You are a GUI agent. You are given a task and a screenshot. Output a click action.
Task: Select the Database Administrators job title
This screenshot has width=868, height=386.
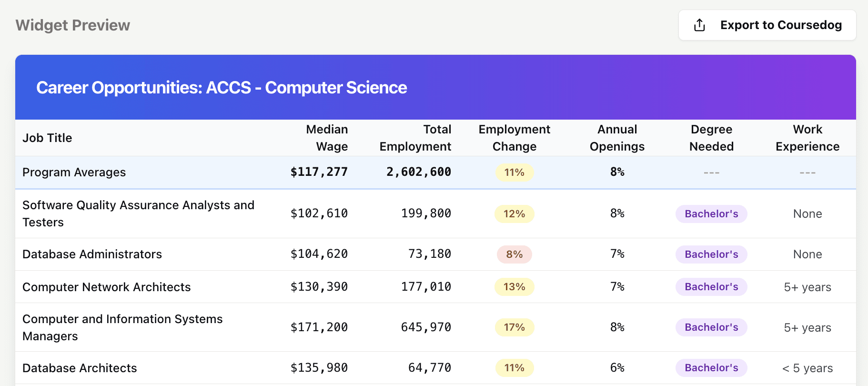click(x=92, y=254)
